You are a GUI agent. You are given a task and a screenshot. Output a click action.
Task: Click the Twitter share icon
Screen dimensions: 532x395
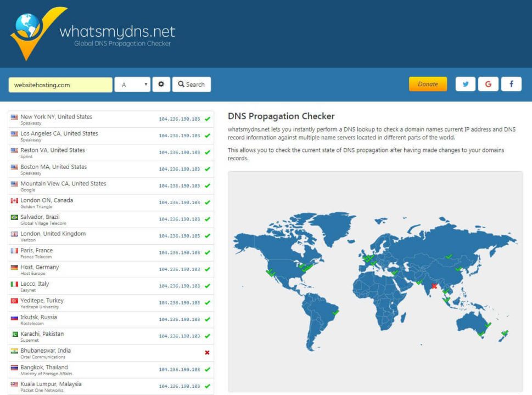point(465,84)
